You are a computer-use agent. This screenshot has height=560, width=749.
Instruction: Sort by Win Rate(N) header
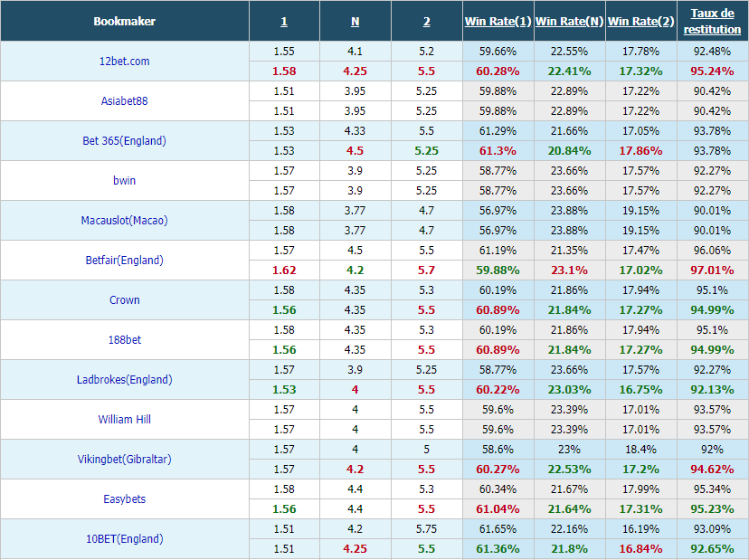569,22
